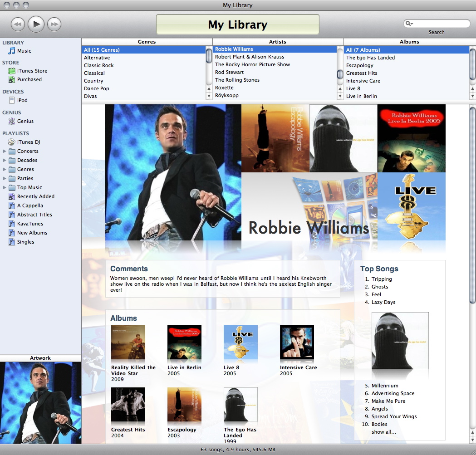Click the Play button
Image resolution: width=476 pixels, height=455 pixels.
[x=36, y=24]
